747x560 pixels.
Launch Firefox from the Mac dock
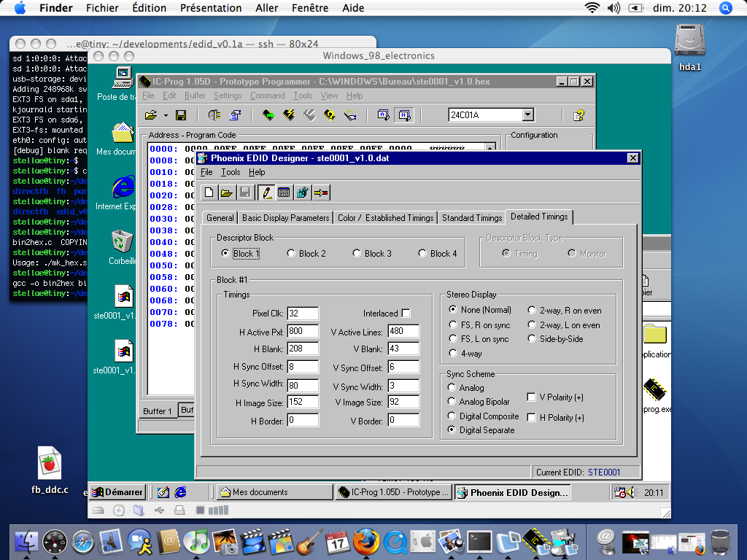coord(366,542)
